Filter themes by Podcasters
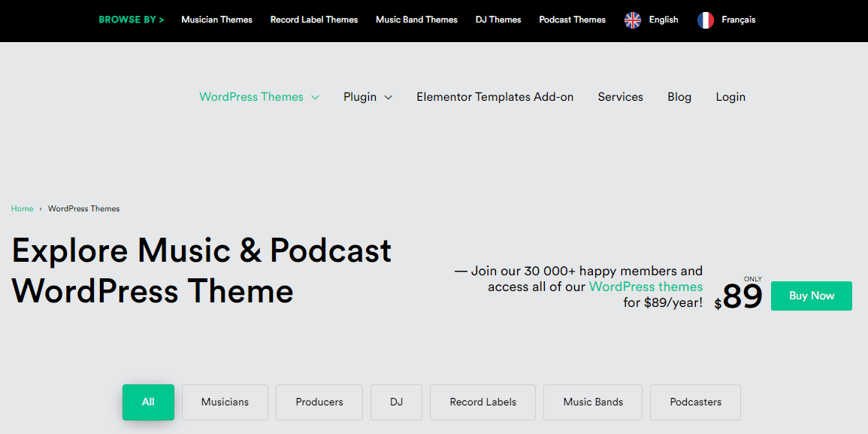Viewport: 868px width, 434px height. (x=695, y=402)
